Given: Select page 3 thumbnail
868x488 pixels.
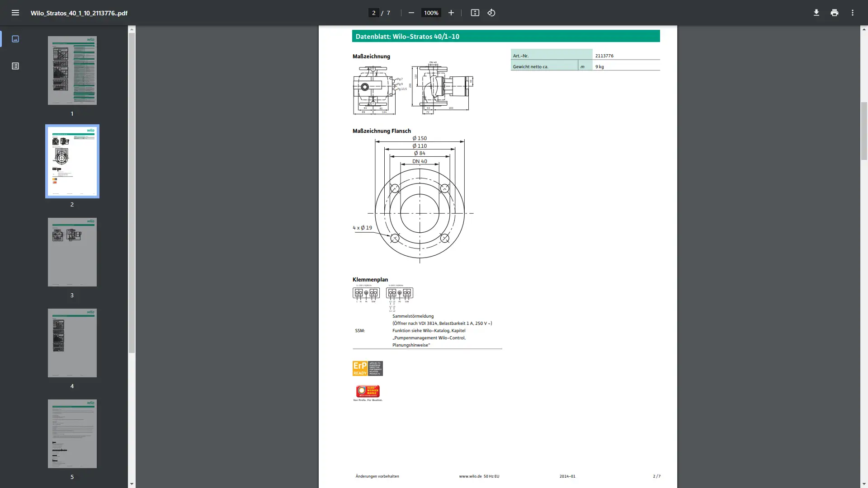Looking at the screenshot, I should click(72, 252).
